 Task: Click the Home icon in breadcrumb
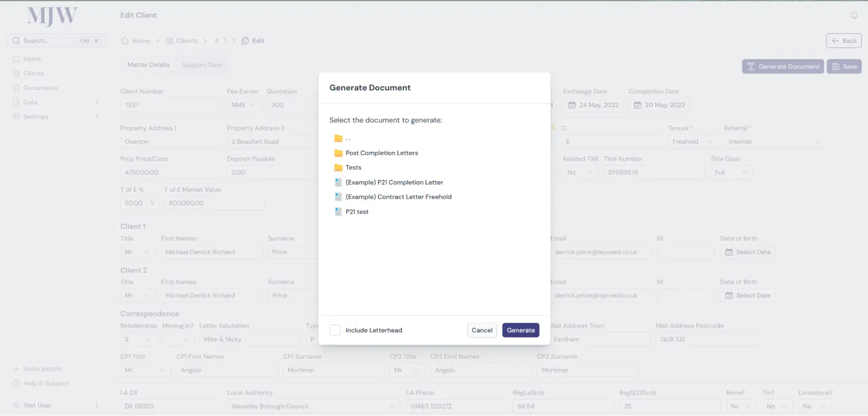124,41
